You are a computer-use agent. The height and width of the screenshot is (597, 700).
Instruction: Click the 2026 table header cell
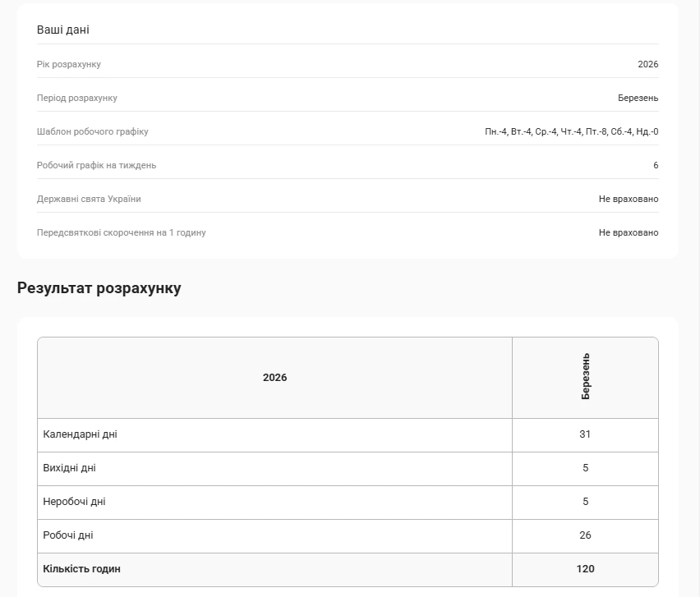(x=274, y=378)
